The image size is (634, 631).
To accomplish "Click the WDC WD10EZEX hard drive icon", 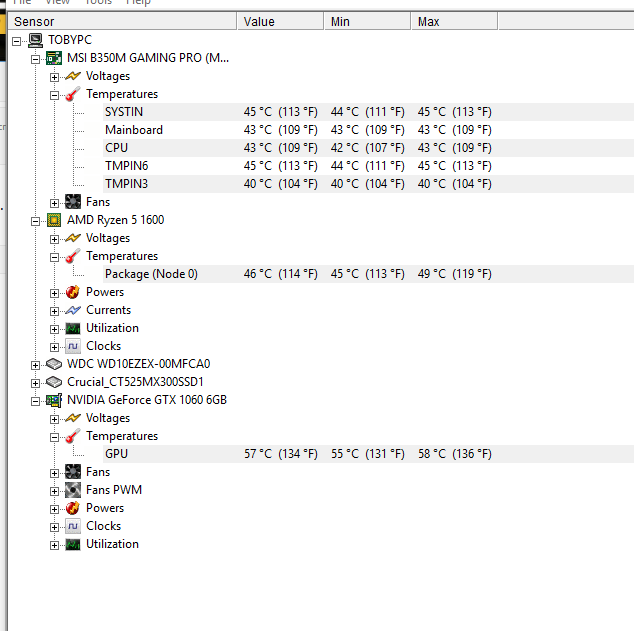I will pos(54,364).
